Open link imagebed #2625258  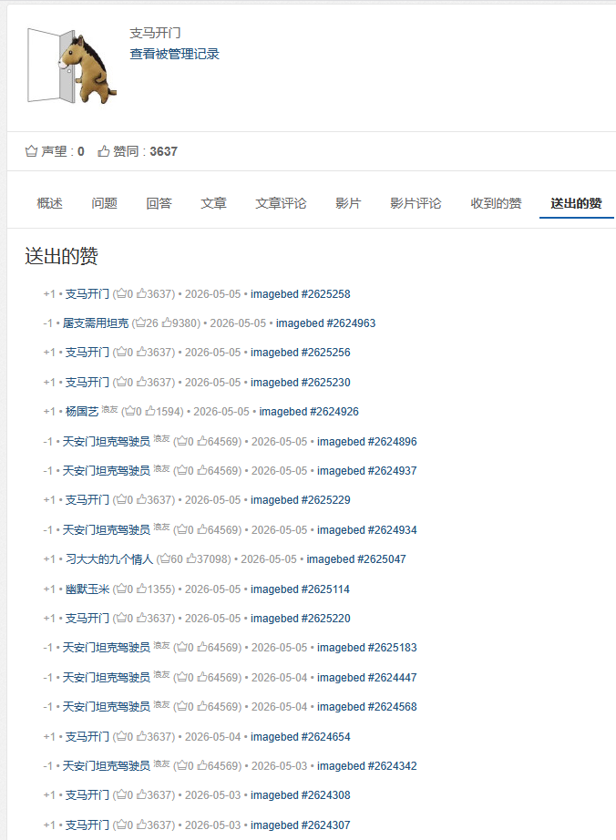point(301,294)
